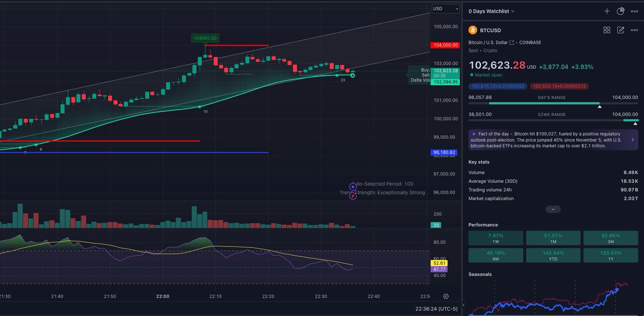
Task: Click the yellow 52.61 indicator value label
Action: click(x=438, y=263)
